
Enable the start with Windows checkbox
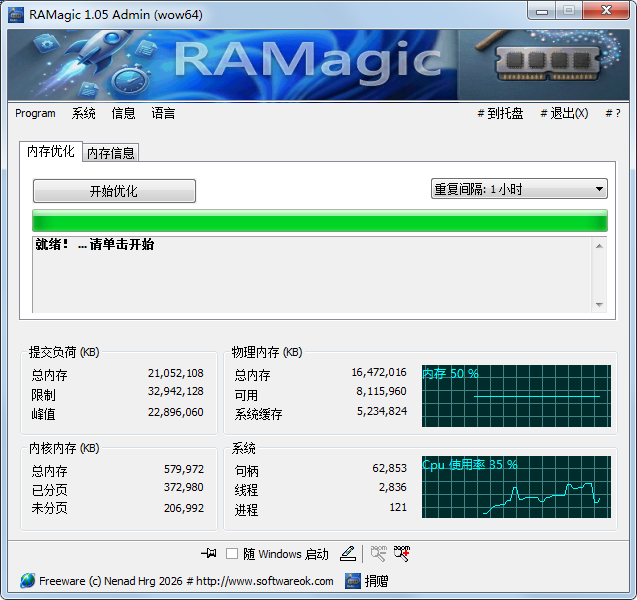coord(232,554)
